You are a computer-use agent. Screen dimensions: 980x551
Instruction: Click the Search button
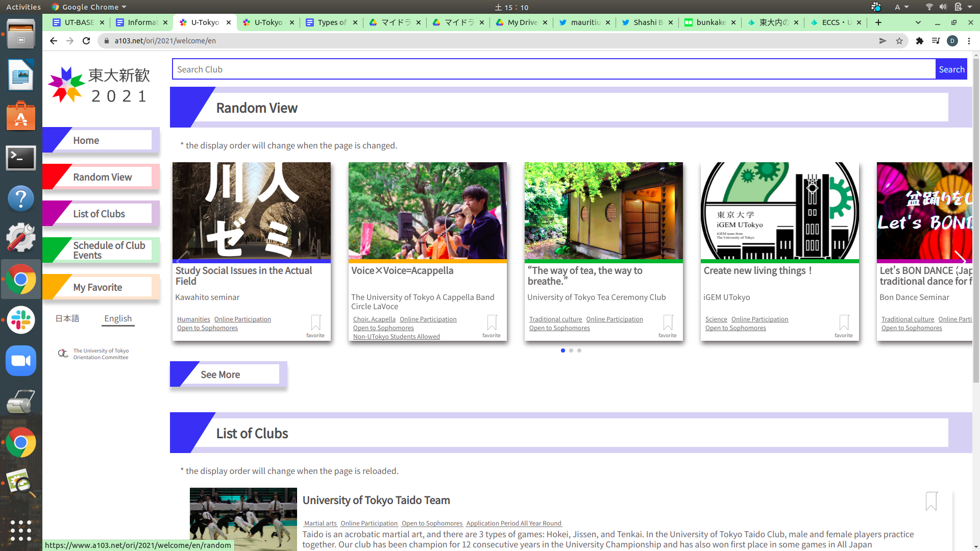(951, 69)
